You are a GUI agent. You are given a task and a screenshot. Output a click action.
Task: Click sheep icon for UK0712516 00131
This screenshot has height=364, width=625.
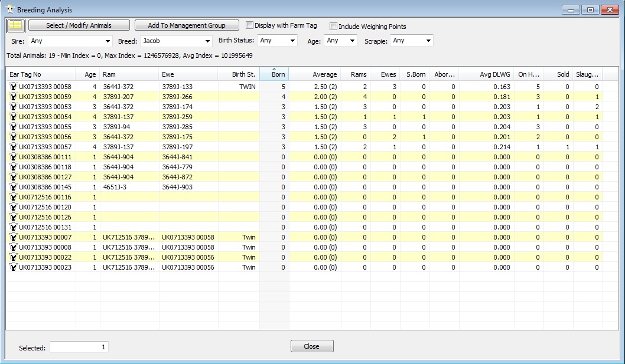[x=13, y=227]
